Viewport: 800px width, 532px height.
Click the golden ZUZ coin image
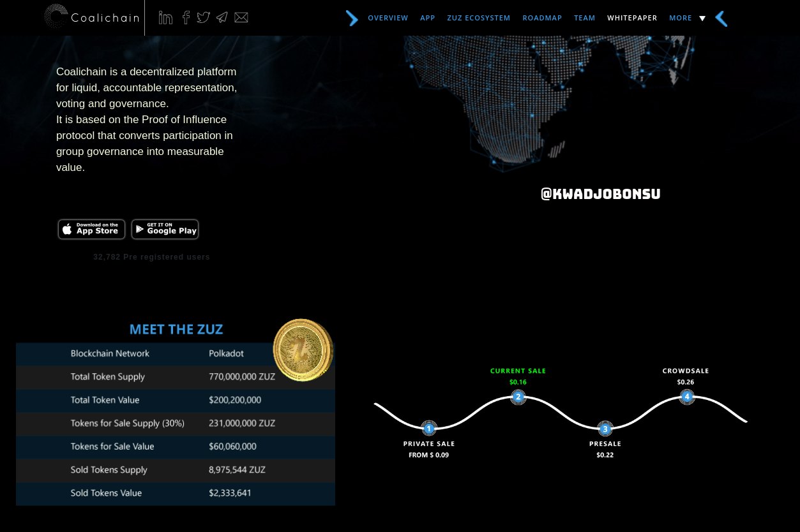(x=303, y=350)
